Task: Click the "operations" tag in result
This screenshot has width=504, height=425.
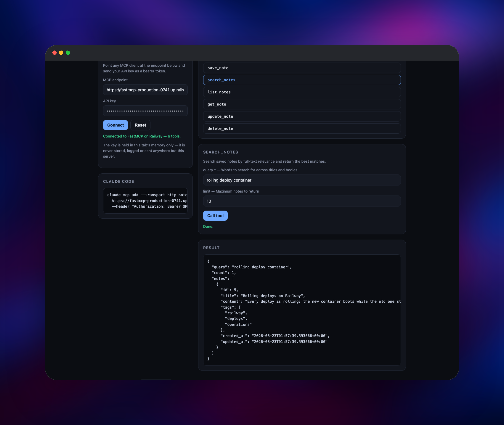Action: click(238, 324)
